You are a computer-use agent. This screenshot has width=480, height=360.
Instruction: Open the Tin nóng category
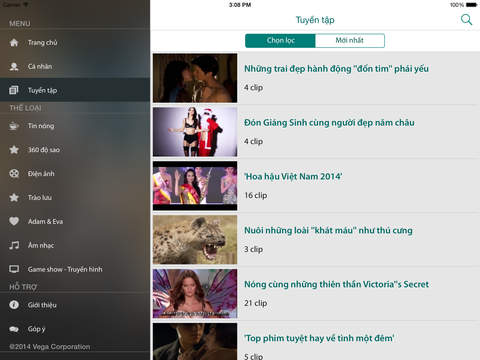coord(75,126)
